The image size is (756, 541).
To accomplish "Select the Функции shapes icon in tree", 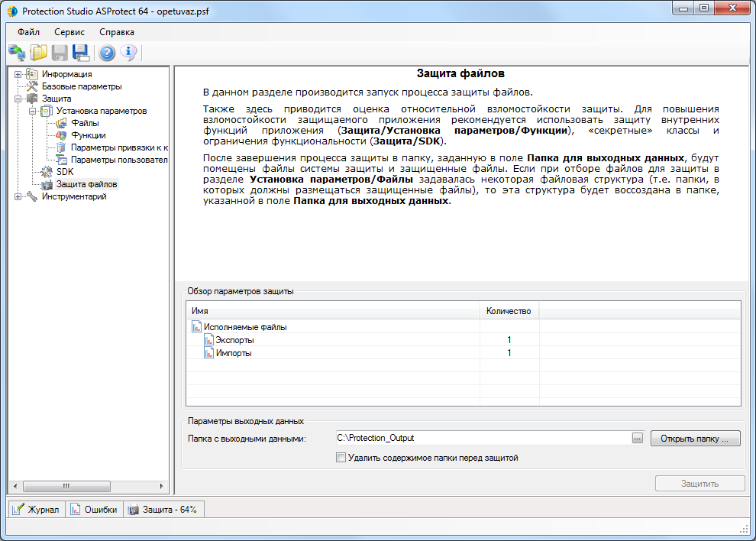I will click(x=61, y=135).
